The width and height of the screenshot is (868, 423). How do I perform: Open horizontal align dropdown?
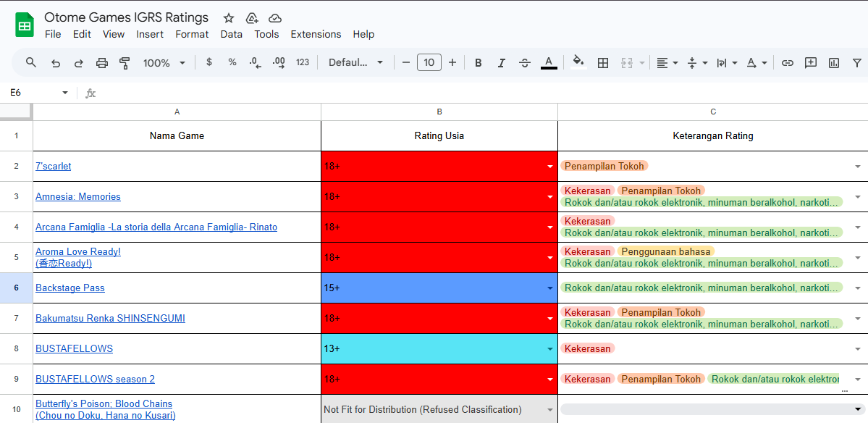(x=667, y=62)
